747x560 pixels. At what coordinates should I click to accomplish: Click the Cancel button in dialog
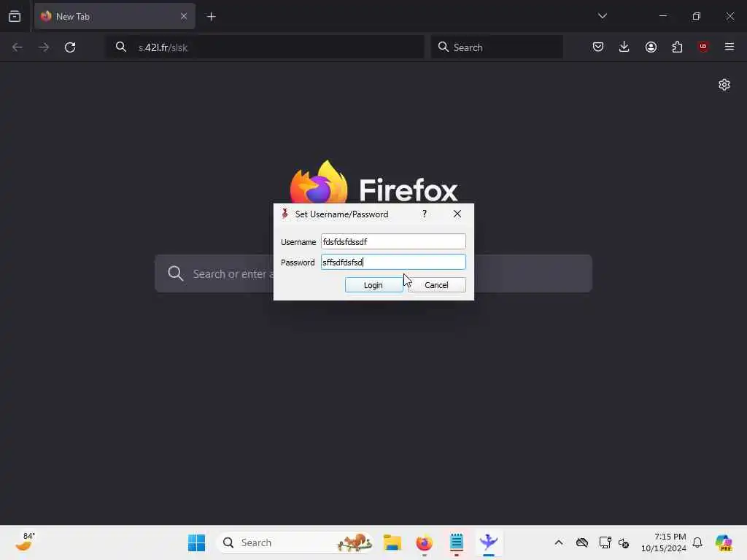[x=437, y=285]
